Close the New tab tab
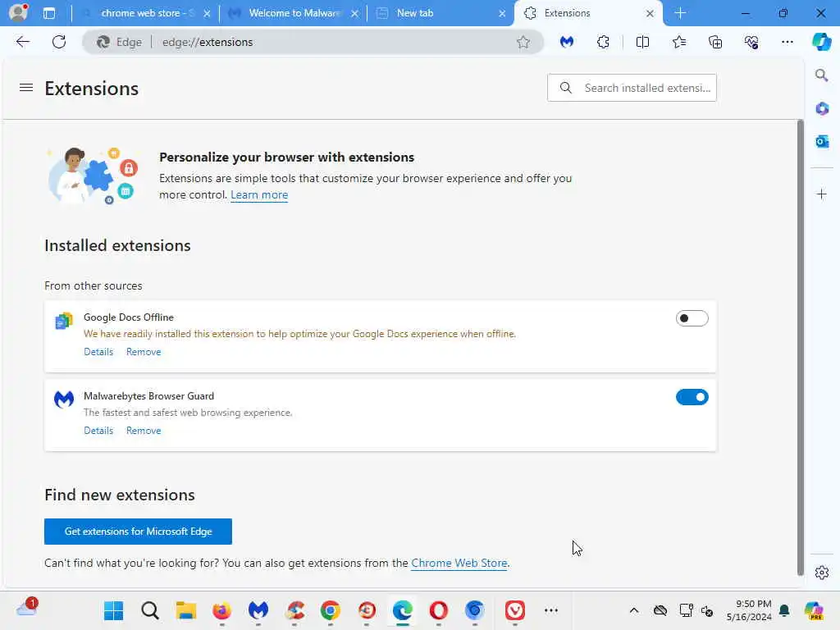 [x=502, y=13]
